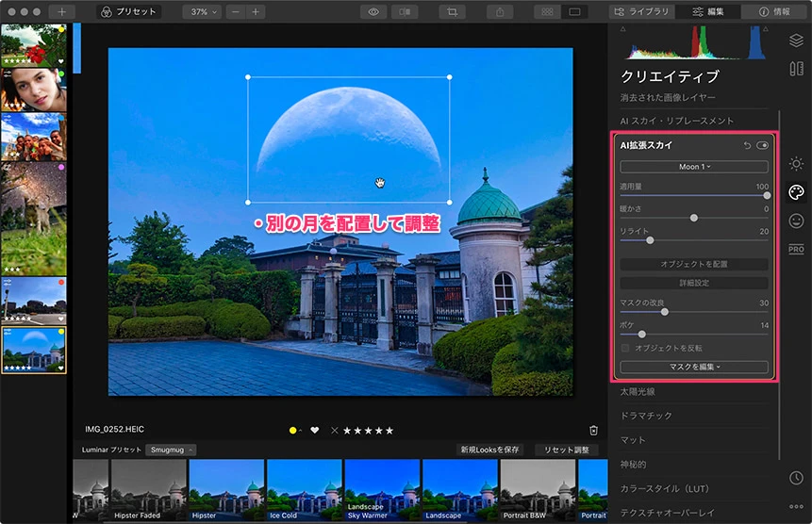Select the woman portrait filmstrip thumbnail
This screenshot has width=812, height=524.
coord(34,90)
